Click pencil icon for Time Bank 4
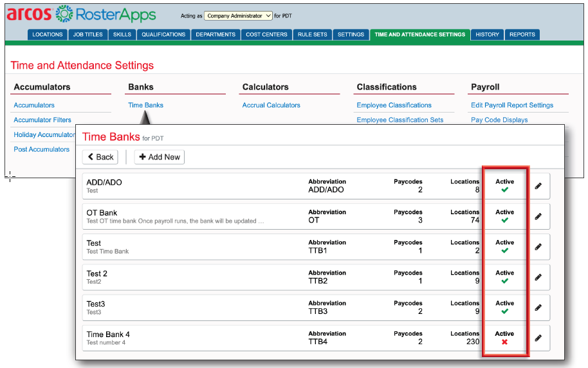 (x=538, y=338)
